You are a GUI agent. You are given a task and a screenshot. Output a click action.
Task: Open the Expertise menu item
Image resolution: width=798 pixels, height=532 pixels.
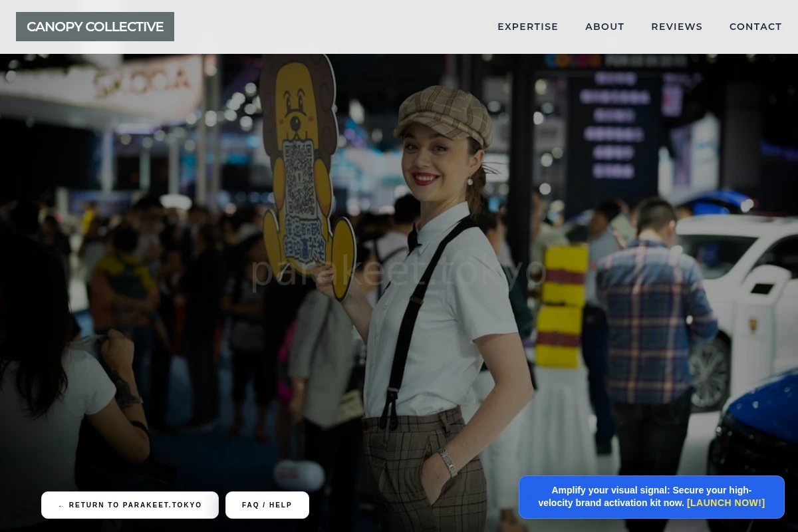[x=528, y=27]
